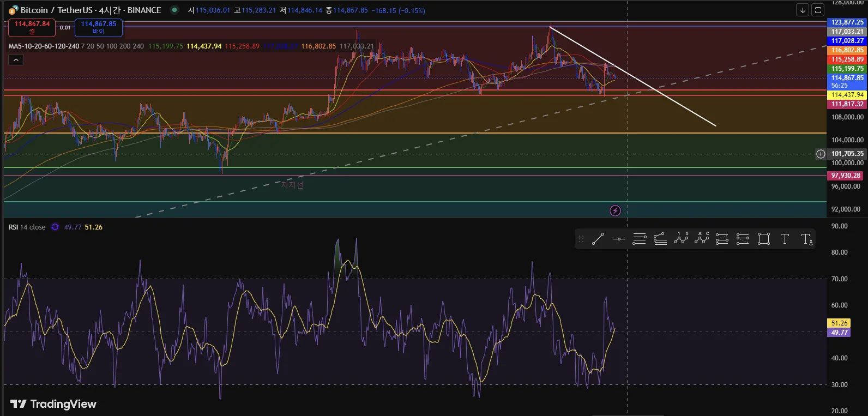This screenshot has width=868, height=416.
Task: Toggle the fullscreen chart button
Action: point(818,10)
